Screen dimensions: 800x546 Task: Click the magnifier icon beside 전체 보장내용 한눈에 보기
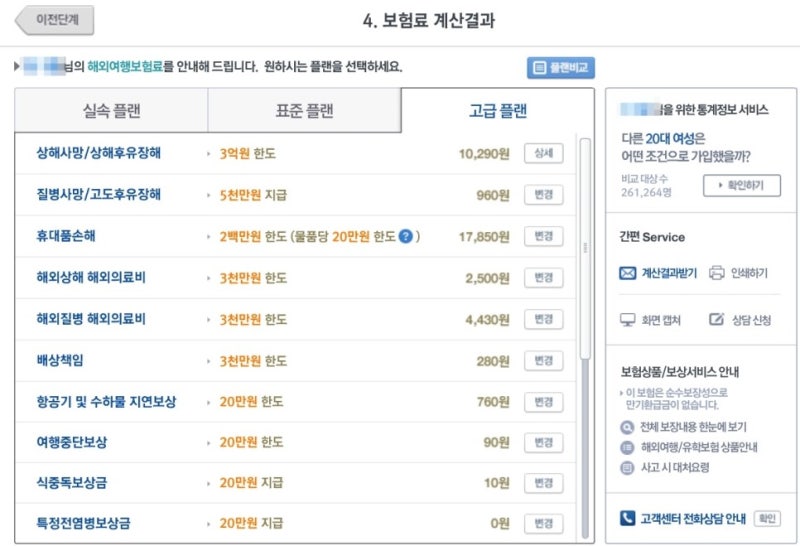click(x=627, y=427)
